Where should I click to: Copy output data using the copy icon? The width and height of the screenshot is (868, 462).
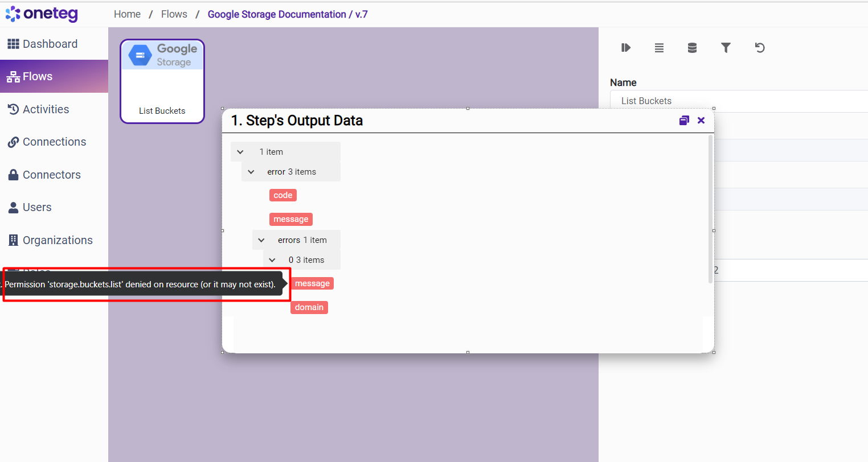tap(684, 120)
